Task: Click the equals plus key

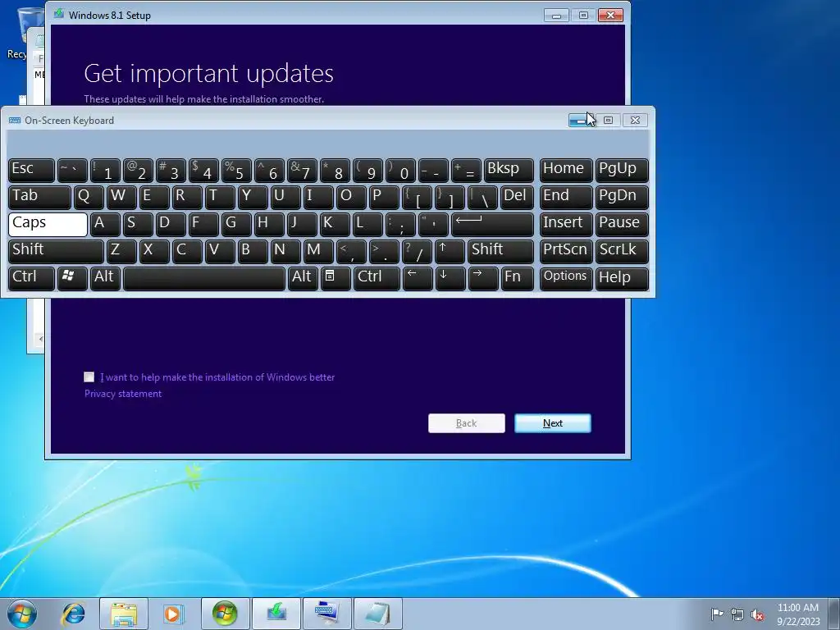Action: coord(466,170)
